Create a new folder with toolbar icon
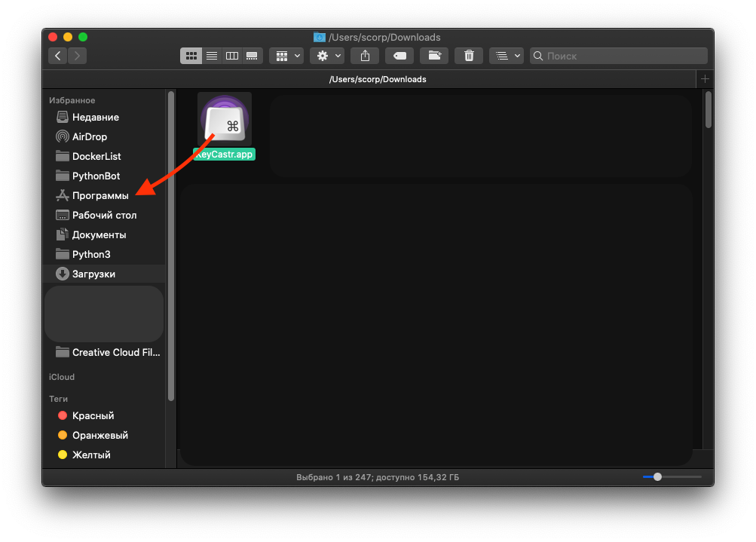Image resolution: width=756 pixels, height=542 pixels. pyautogui.click(x=434, y=56)
